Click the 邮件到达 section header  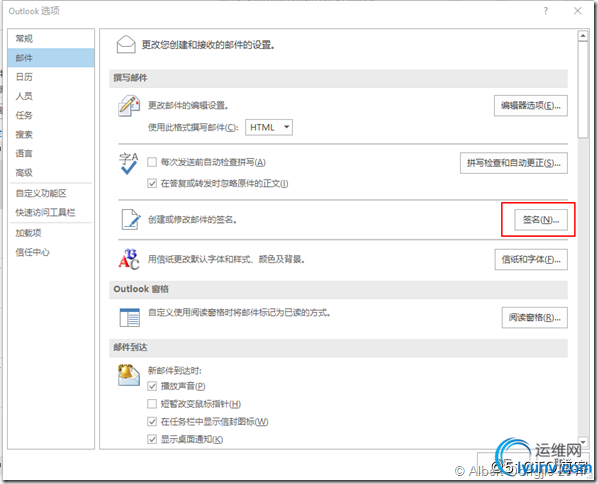[338, 347]
